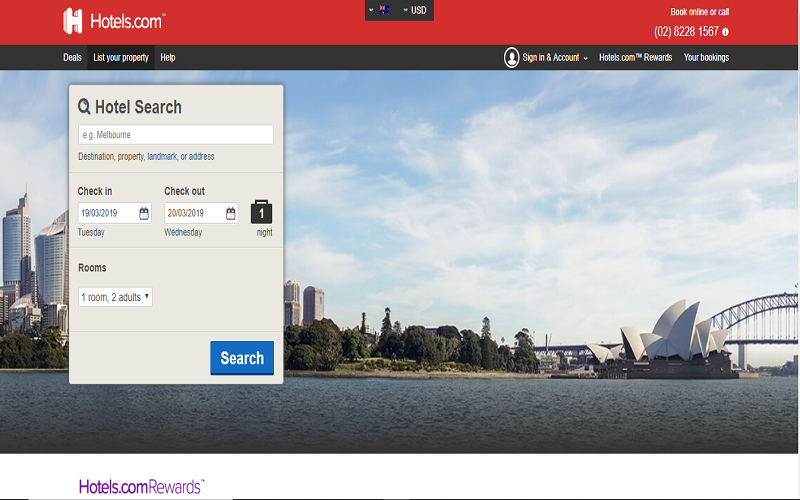Click the Wednesday label under Check out
This screenshot has height=500, width=800.
click(183, 233)
